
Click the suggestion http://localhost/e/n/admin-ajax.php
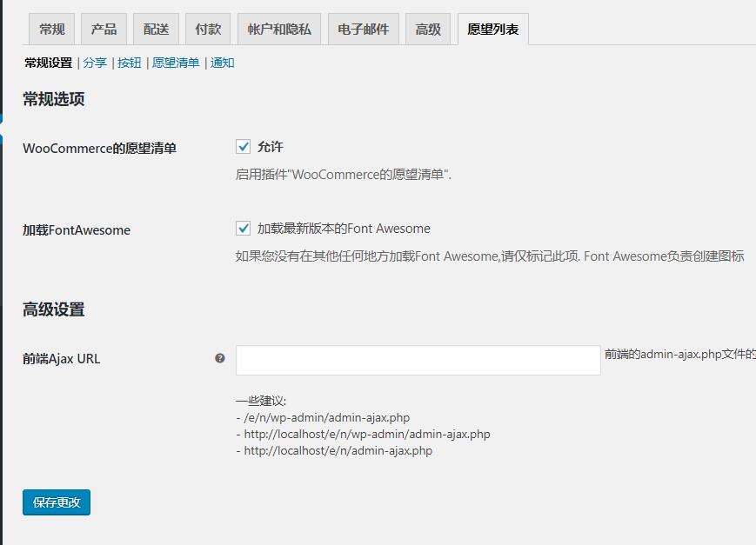pyautogui.click(x=338, y=450)
